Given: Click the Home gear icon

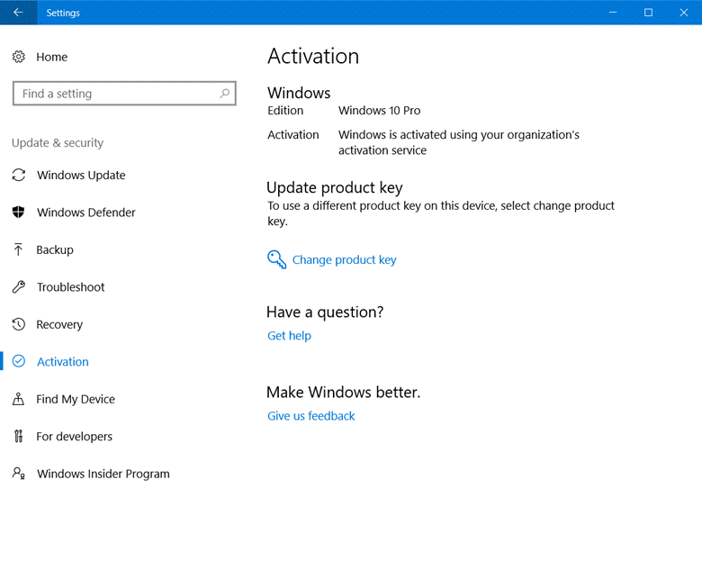Looking at the screenshot, I should (18, 57).
